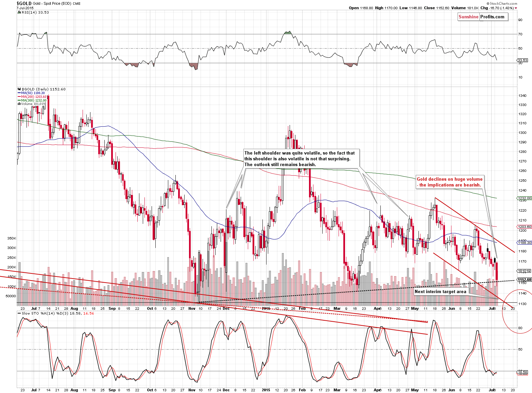Click the green 1232.00 tag on right axis
Screen dimensions: 532x393
525,198
